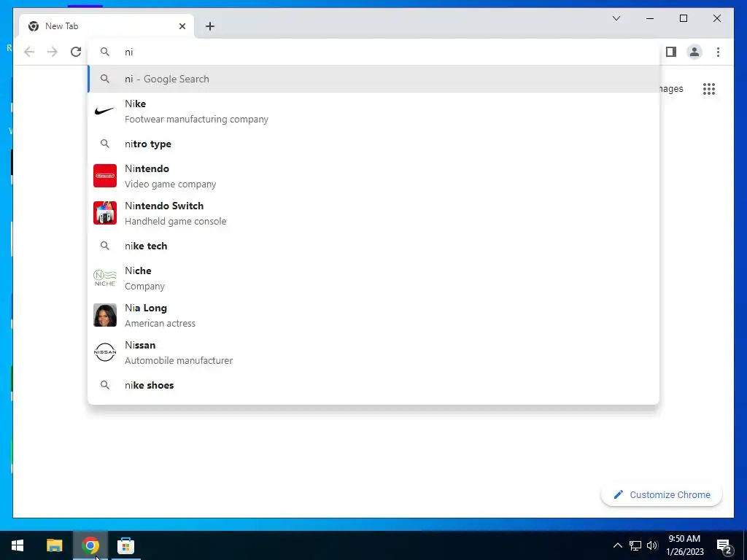
Task: Click search icon beside 'nitro type'
Action: [x=105, y=144]
